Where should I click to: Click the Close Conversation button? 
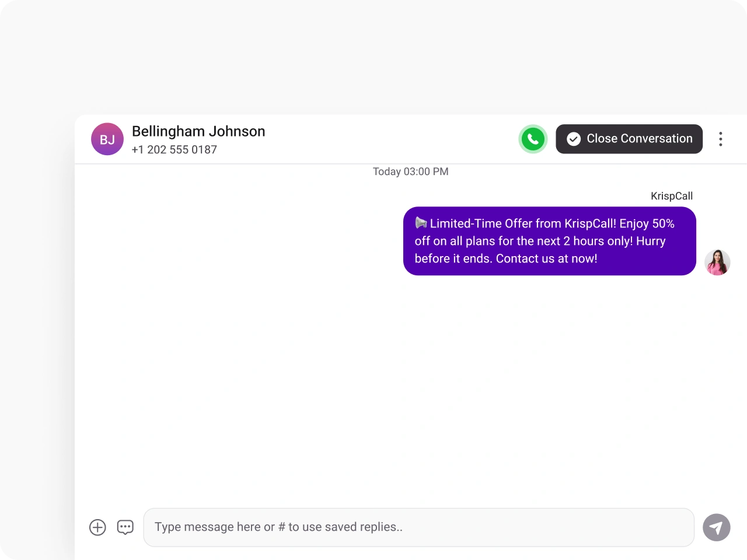click(x=629, y=139)
